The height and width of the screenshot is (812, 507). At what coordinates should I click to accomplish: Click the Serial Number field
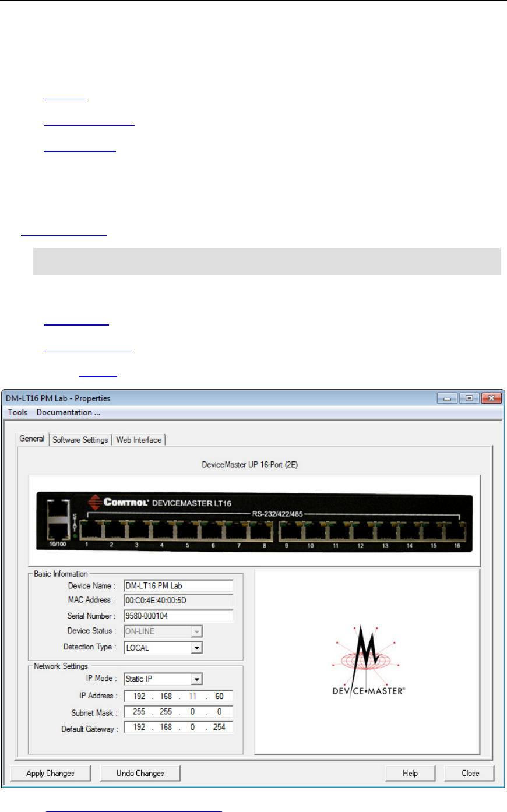click(178, 616)
